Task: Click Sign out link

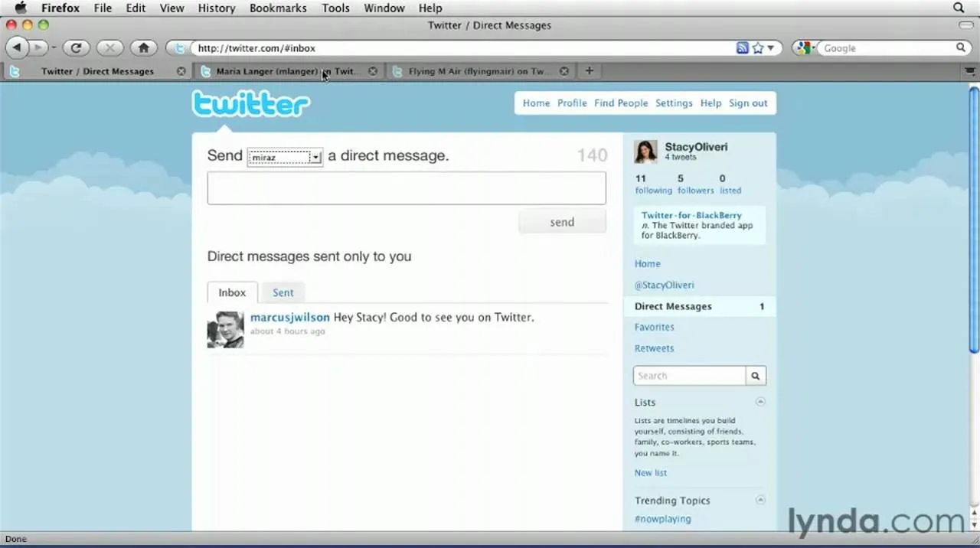Action: click(748, 103)
